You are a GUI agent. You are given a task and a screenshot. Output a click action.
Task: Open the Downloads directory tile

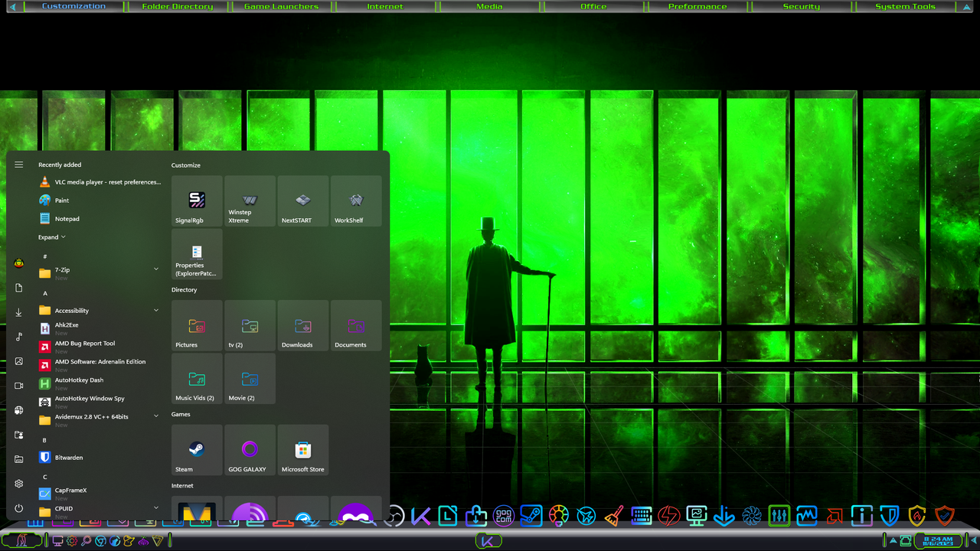point(303,325)
